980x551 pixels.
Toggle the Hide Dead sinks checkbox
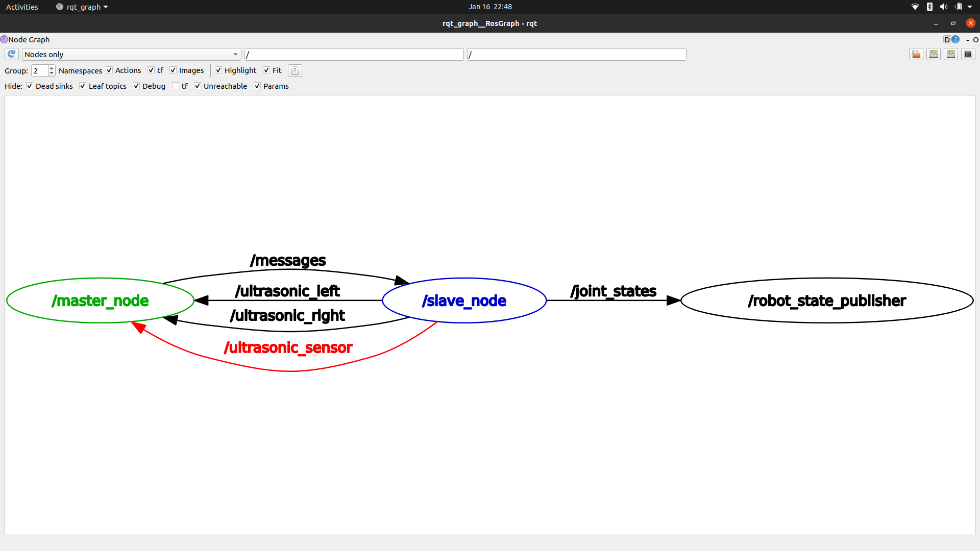(x=30, y=86)
